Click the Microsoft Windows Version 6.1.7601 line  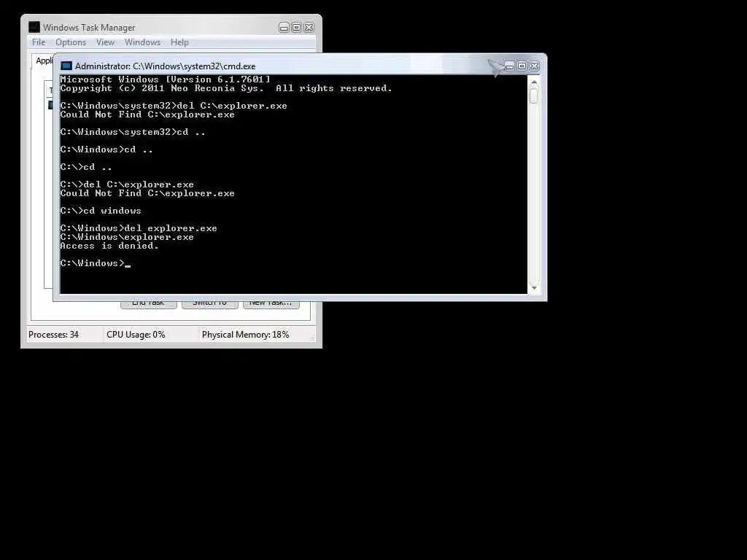[166, 79]
